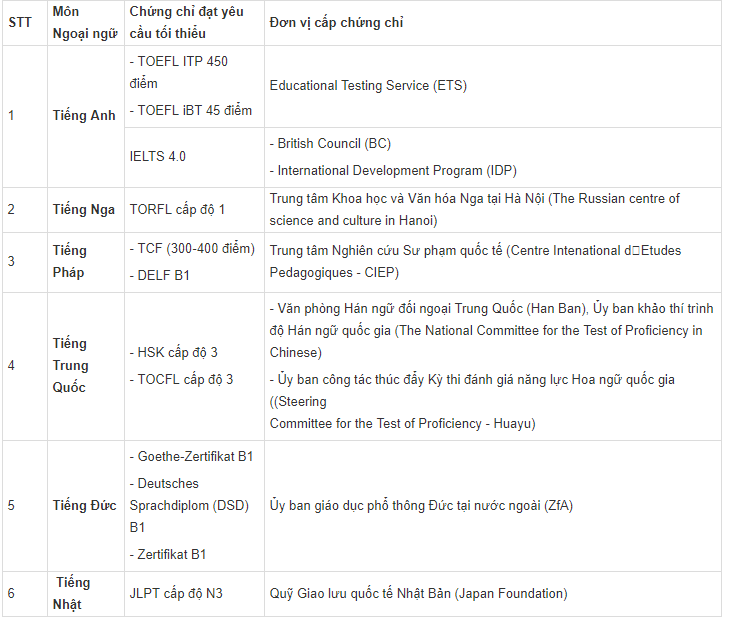Select the 'Môn Ngoại ngữ' header cell

(85, 22)
